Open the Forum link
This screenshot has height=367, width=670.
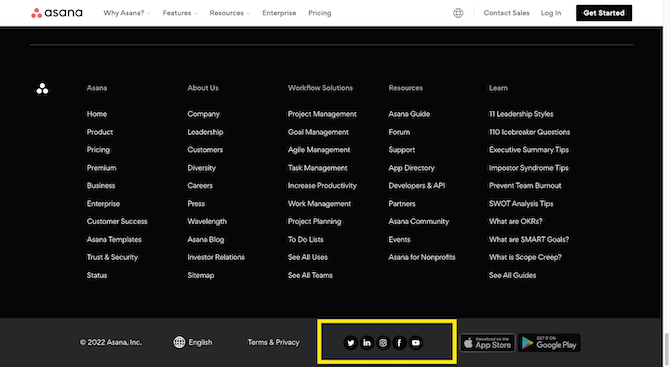click(399, 132)
